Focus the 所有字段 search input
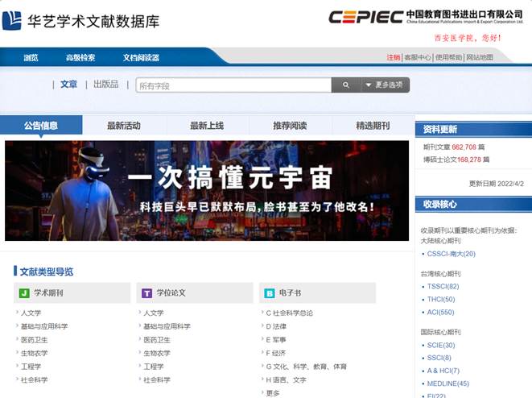The width and height of the screenshot is (532, 398). [233, 85]
